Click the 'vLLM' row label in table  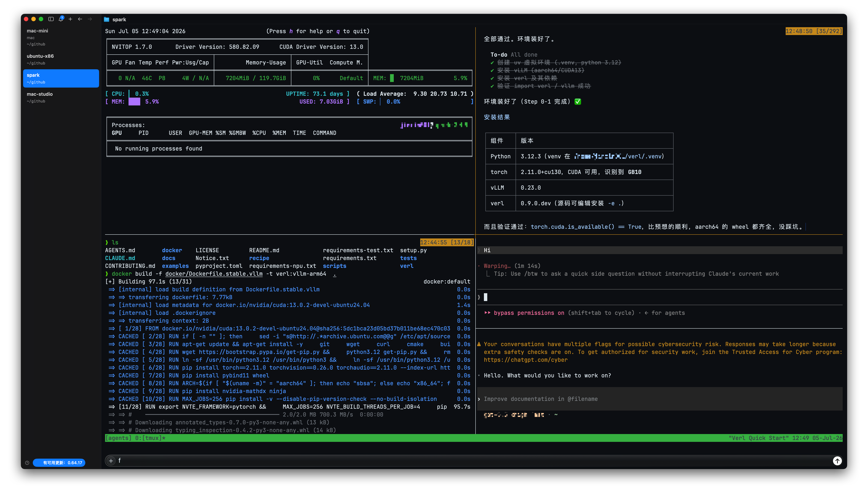[x=497, y=188]
